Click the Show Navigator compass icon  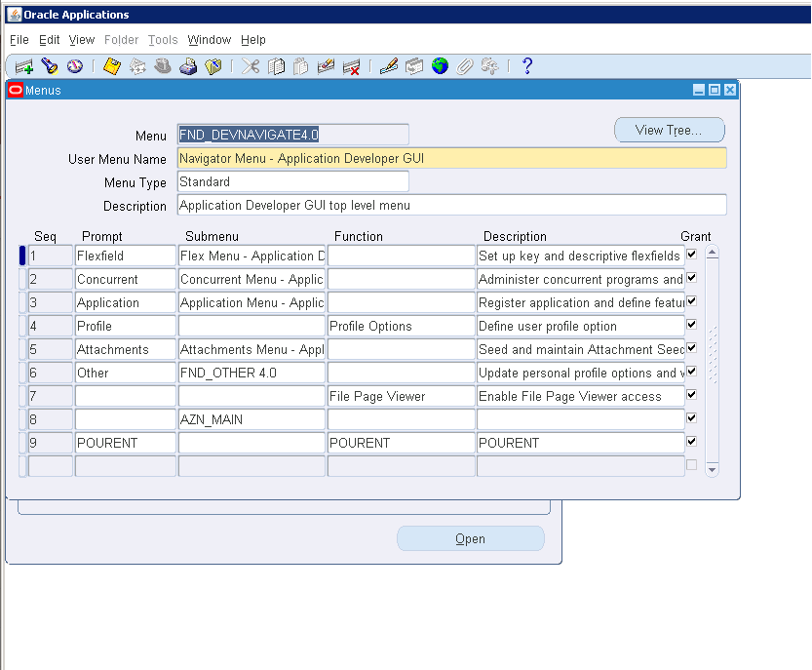click(x=74, y=66)
